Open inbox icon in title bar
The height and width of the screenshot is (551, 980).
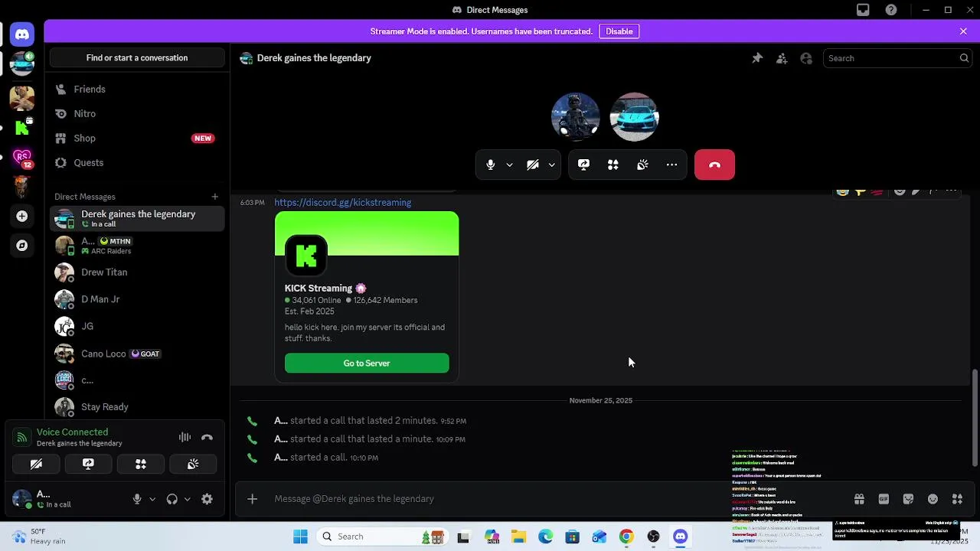pyautogui.click(x=863, y=10)
